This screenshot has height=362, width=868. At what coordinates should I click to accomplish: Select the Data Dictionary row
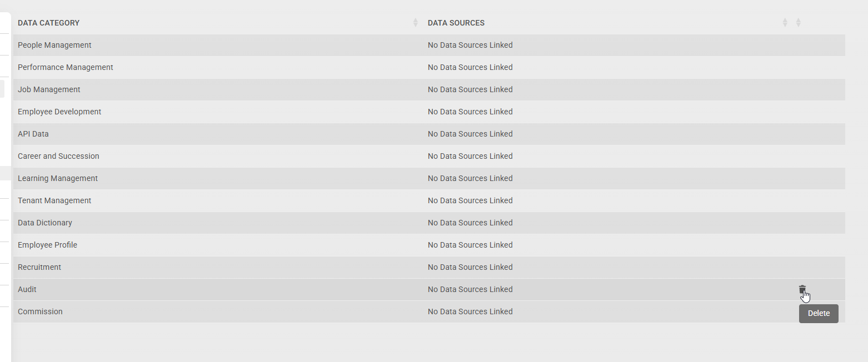44,223
